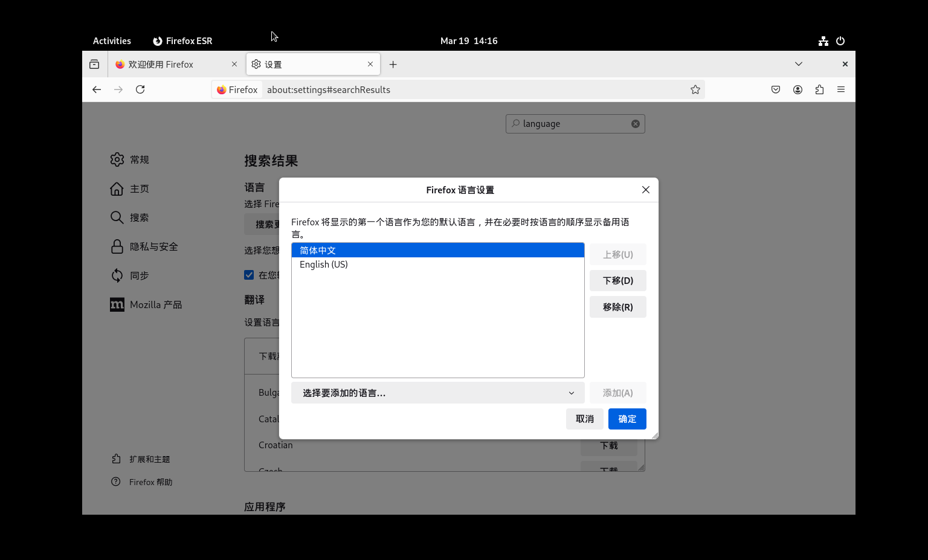Expand the 选择要添加的语言 dropdown
928x560 pixels.
click(x=437, y=393)
